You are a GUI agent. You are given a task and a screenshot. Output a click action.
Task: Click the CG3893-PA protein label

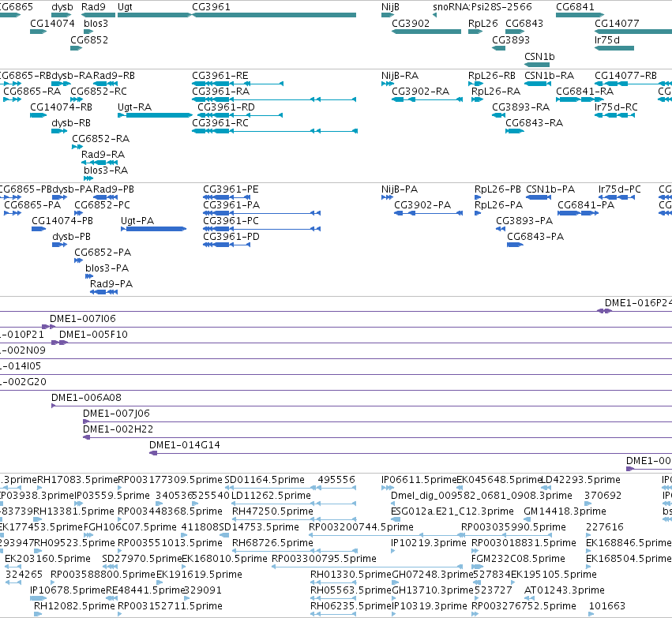524,221
